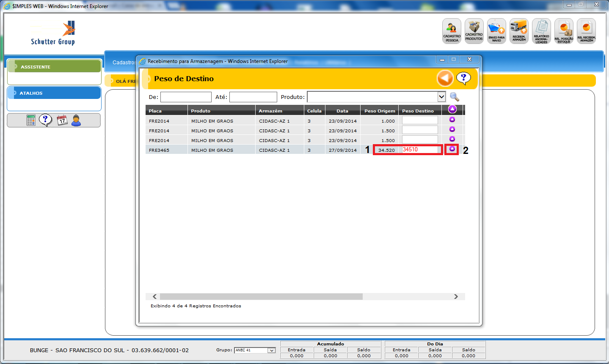Open the calendar icon in the sidebar

pos(62,120)
